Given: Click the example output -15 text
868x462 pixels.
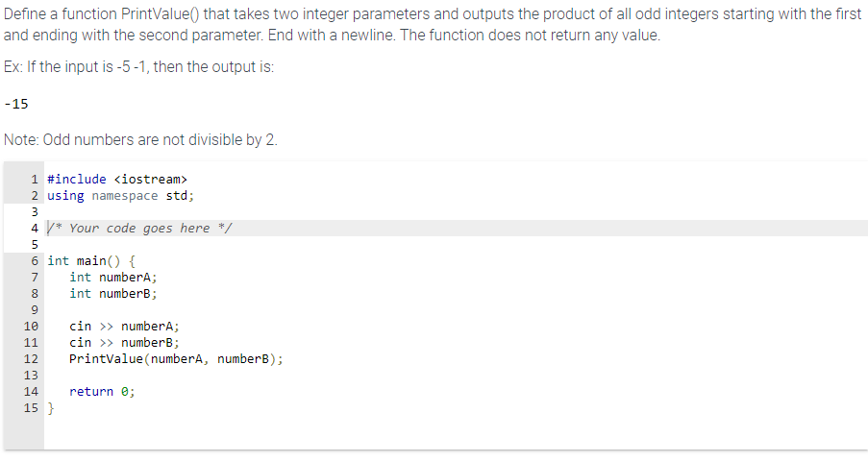Looking at the screenshot, I should 16,104.
